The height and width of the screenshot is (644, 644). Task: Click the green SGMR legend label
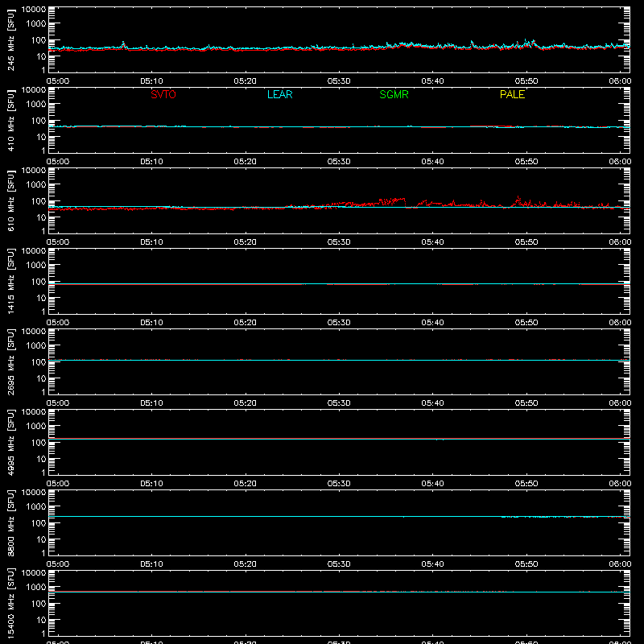394,94
